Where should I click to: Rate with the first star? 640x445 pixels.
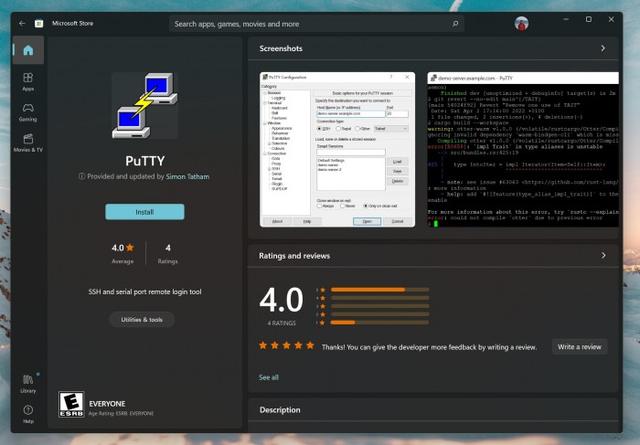263,346
